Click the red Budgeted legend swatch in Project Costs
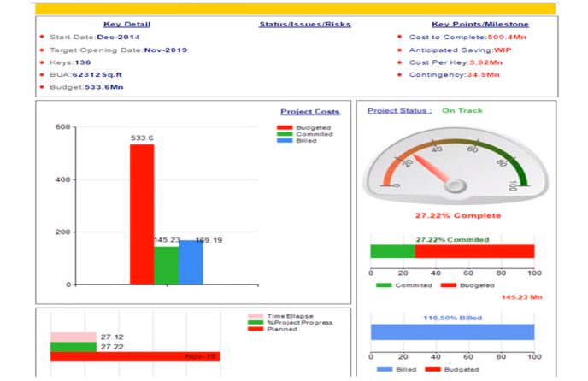The width and height of the screenshot is (588, 381). click(x=285, y=127)
